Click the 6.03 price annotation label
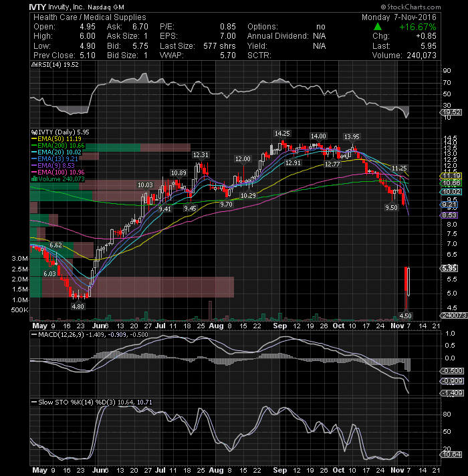Screen dimensions: 468x476 (x=49, y=274)
